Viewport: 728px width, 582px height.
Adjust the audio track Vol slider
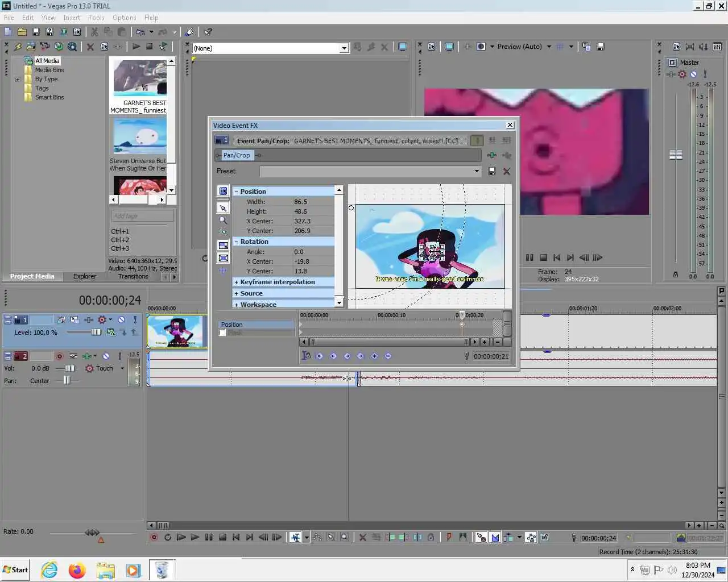pyautogui.click(x=69, y=368)
